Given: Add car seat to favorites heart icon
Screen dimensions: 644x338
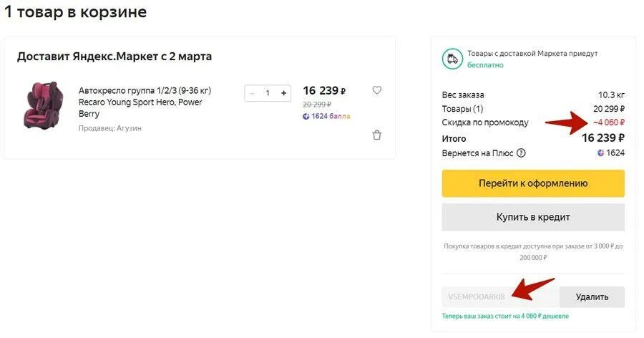Looking at the screenshot, I should 377,90.
